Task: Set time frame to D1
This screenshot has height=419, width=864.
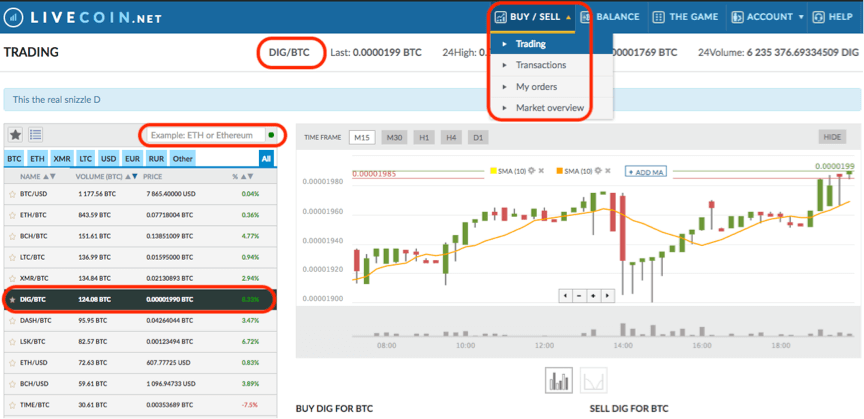Action: point(478,137)
